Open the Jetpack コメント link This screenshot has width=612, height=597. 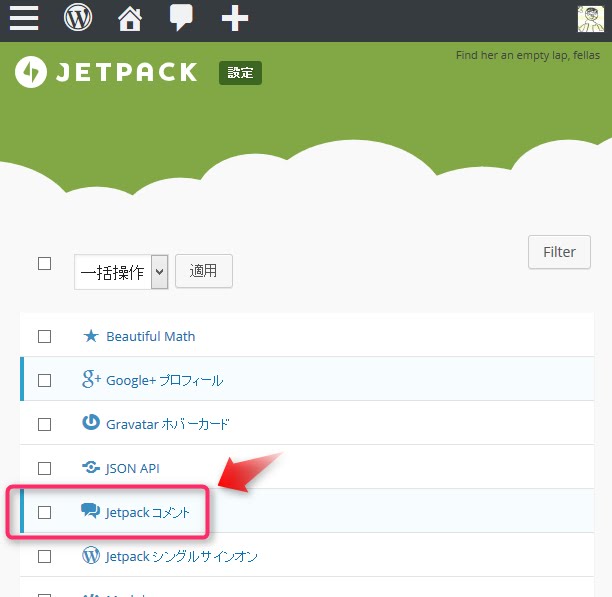[148, 512]
